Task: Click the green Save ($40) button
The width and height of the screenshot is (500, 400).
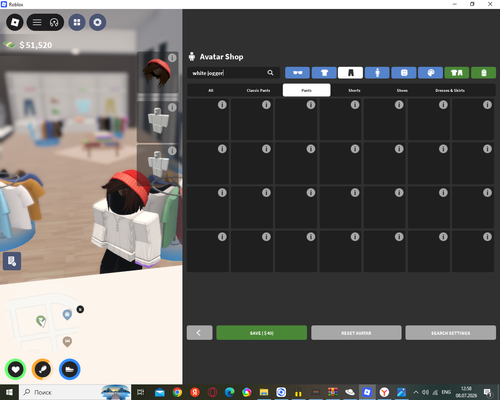Action: 262,333
